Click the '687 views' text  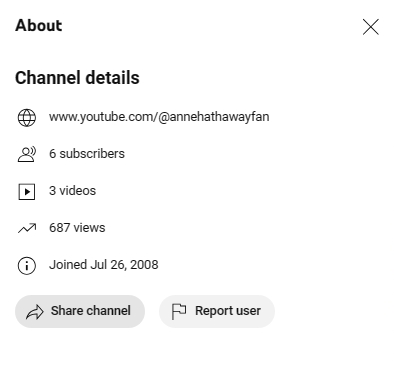click(x=77, y=228)
